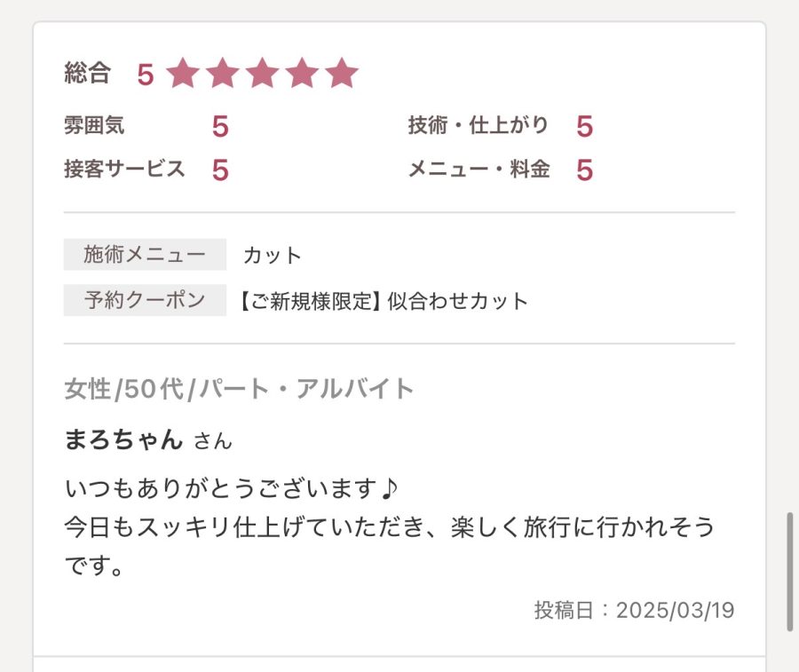The image size is (799, 672).
Task: Select the カット menu text
Action: (273, 256)
